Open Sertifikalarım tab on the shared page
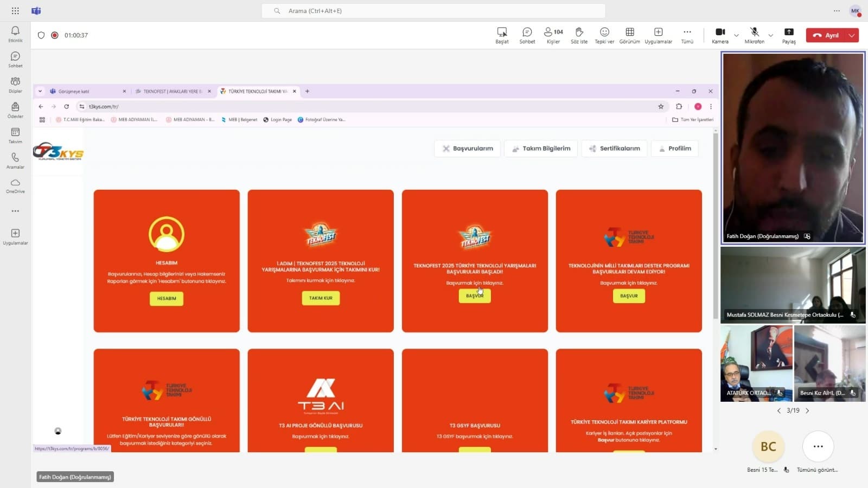Screen dimensions: 868x488 (x=614, y=149)
